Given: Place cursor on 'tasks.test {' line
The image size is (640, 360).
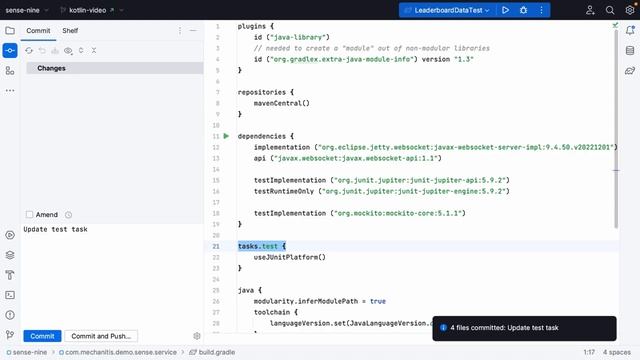Looking at the screenshot, I should tap(262, 246).
